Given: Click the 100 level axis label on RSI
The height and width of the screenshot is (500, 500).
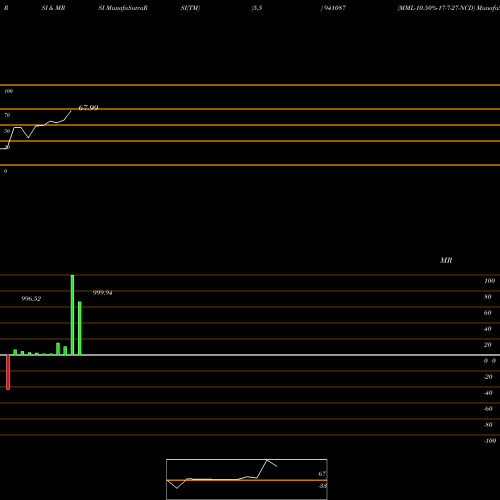Looking at the screenshot, I should 8,91.
